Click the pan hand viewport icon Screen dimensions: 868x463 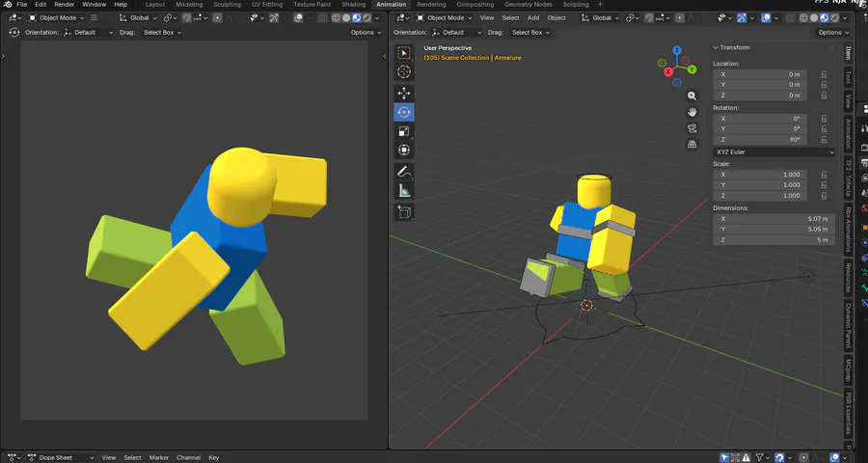pyautogui.click(x=692, y=112)
